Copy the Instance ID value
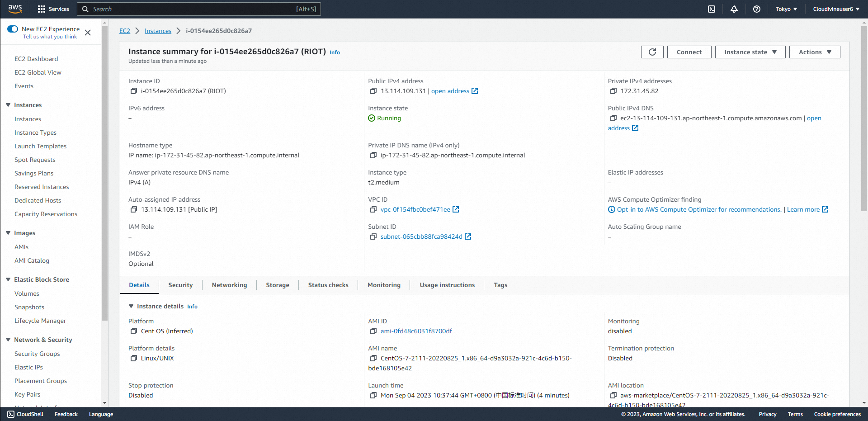The image size is (868, 421). 134,91
